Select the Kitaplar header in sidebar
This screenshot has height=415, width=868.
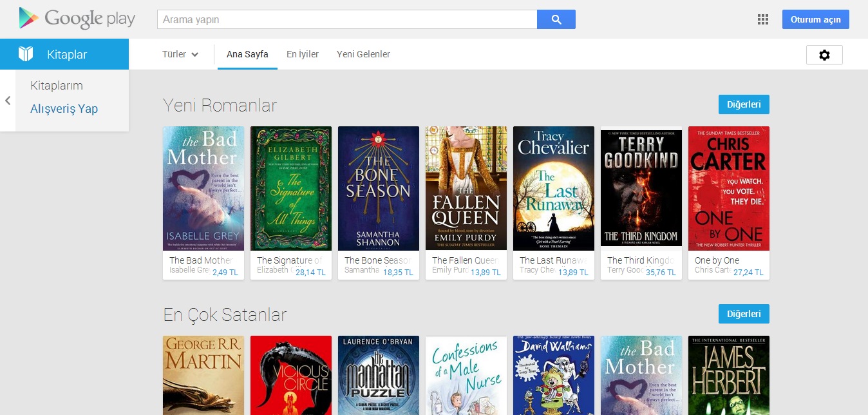(64, 54)
